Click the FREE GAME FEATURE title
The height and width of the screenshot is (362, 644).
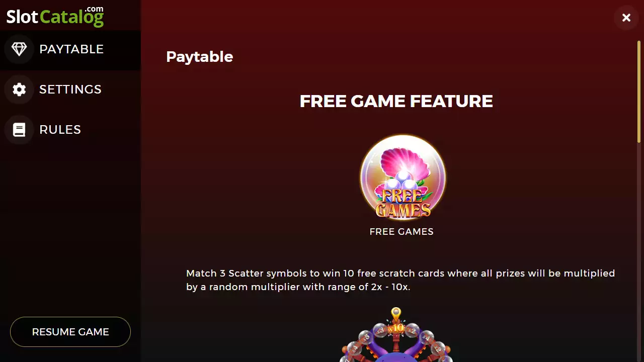coord(396,101)
